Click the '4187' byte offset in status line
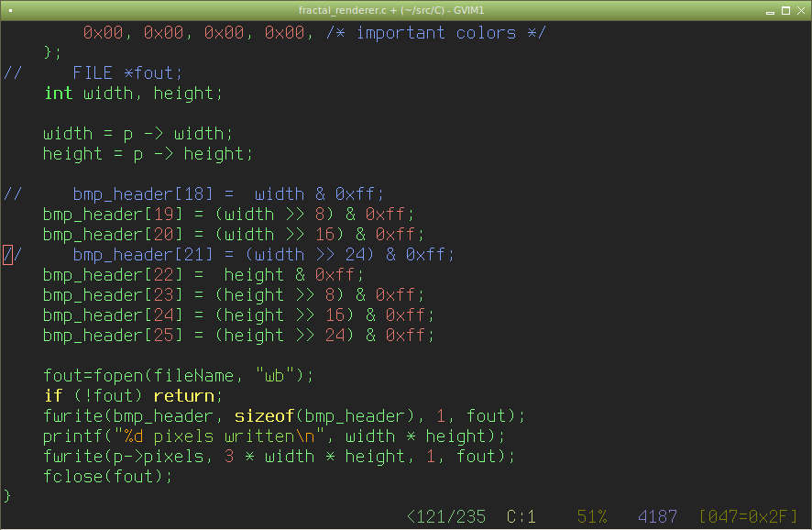The height and width of the screenshot is (530, 812). [x=657, y=516]
